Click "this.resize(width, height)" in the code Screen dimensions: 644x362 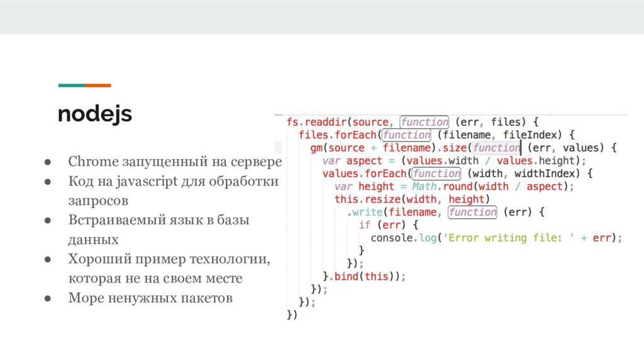pyautogui.click(x=412, y=199)
